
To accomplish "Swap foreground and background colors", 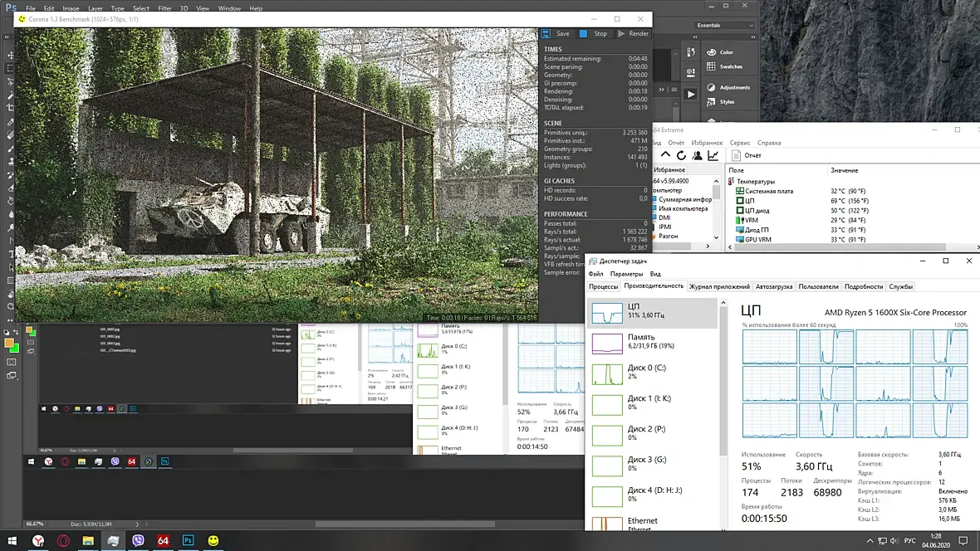I will tap(16, 333).
